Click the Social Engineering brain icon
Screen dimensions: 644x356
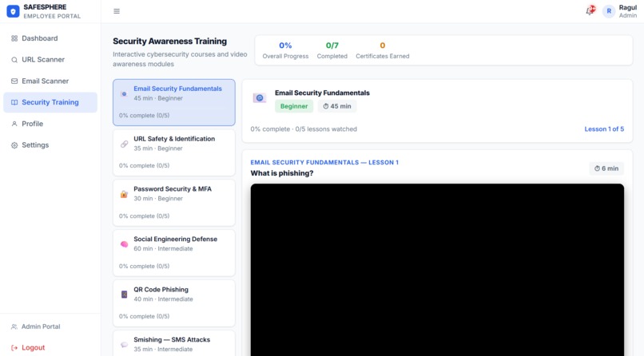(124, 244)
